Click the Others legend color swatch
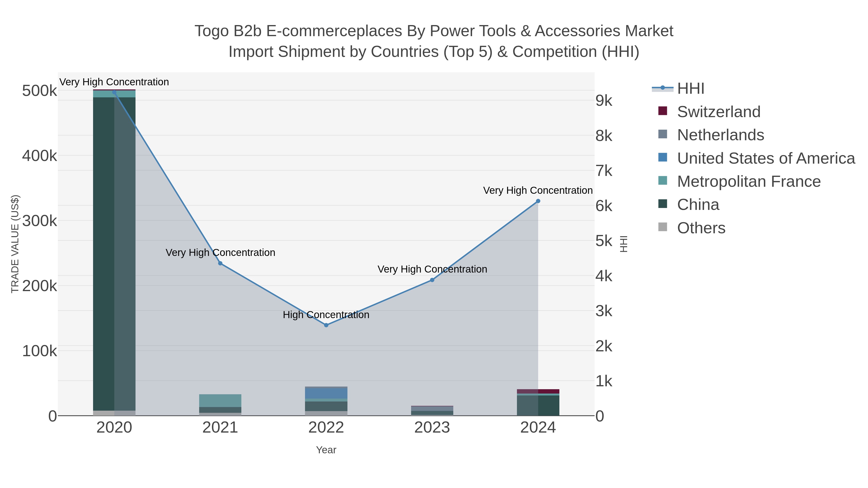Image resolution: width=868 pixels, height=488 pixels. tap(663, 227)
